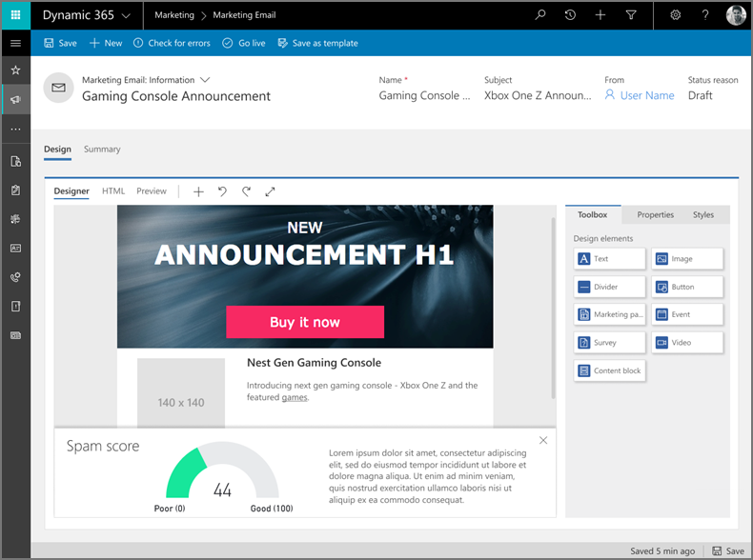The image size is (753, 560).
Task: Close the Spam score panel
Action: coord(543,440)
